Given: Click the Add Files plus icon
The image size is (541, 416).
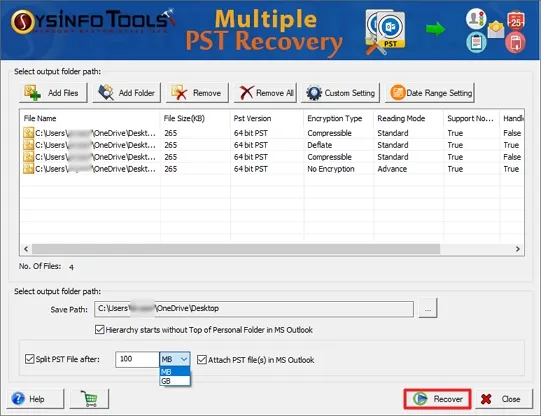Looking at the screenshot, I should [32, 93].
